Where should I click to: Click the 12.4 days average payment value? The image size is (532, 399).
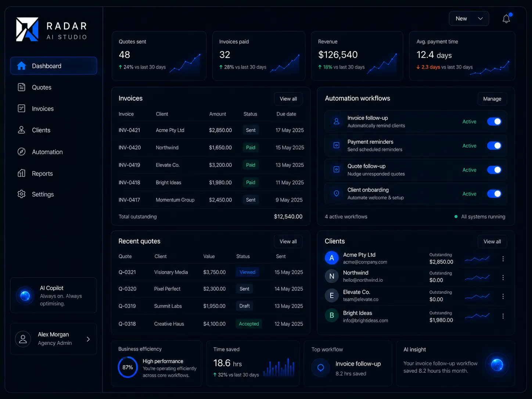[434, 55]
